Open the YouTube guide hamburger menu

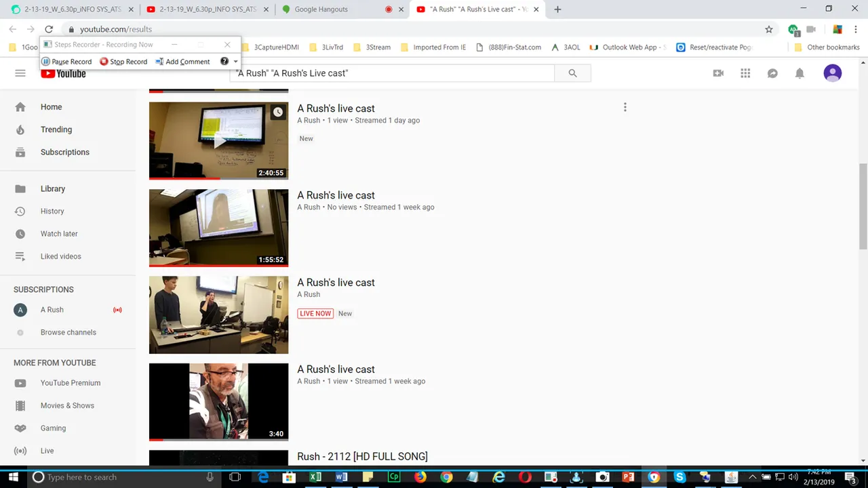coord(20,73)
